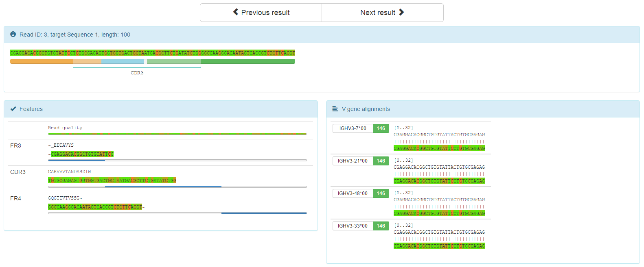Viewport: 644px width, 267px height.
Task: Click the 146 score badge for IGHV3-33*00
Action: [x=381, y=226]
